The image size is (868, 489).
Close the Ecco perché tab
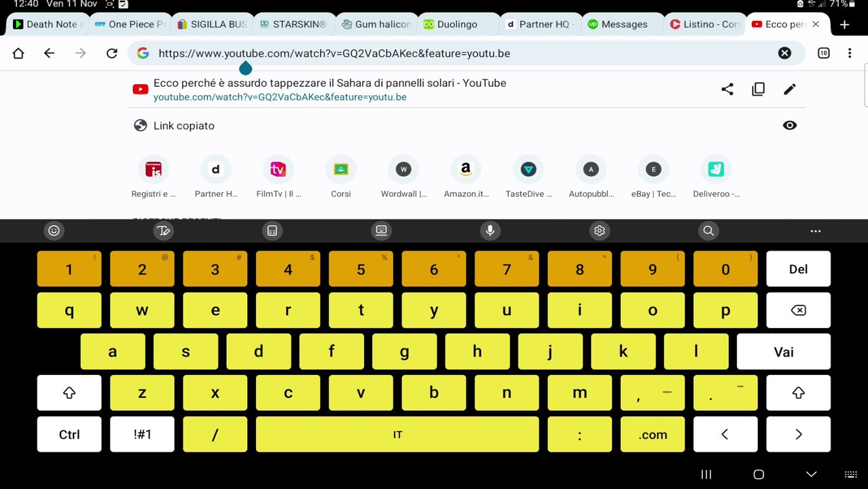click(x=816, y=24)
